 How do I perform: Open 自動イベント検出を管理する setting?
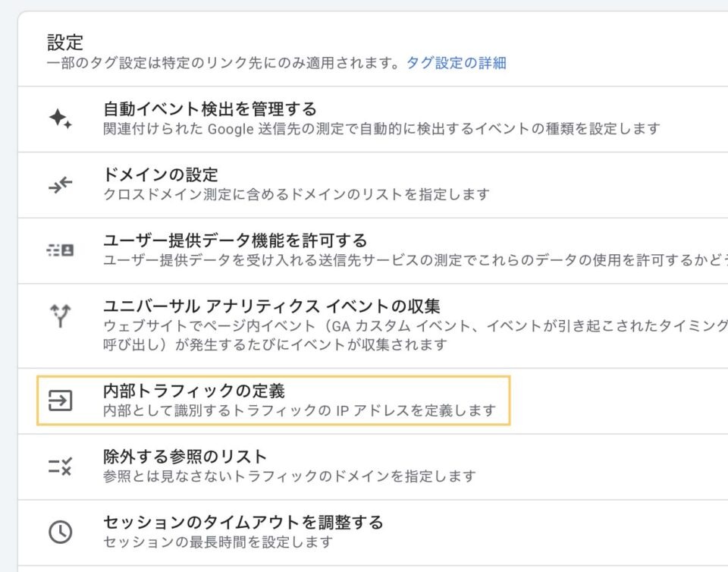pos(210,109)
